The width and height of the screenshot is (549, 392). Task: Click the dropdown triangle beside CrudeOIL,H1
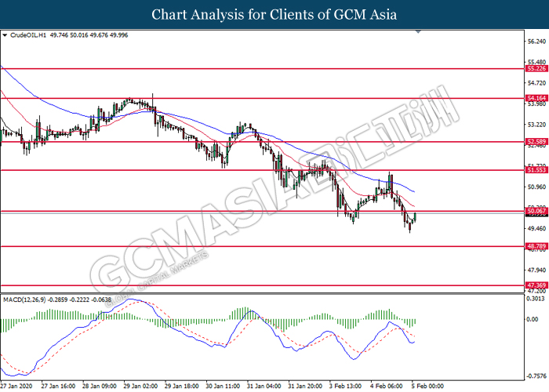click(x=5, y=35)
